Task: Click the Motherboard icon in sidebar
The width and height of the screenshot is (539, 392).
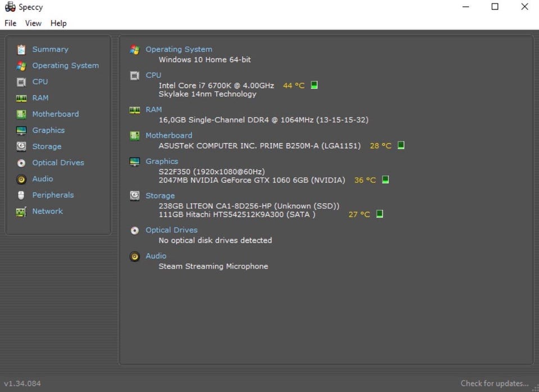Action: click(21, 114)
